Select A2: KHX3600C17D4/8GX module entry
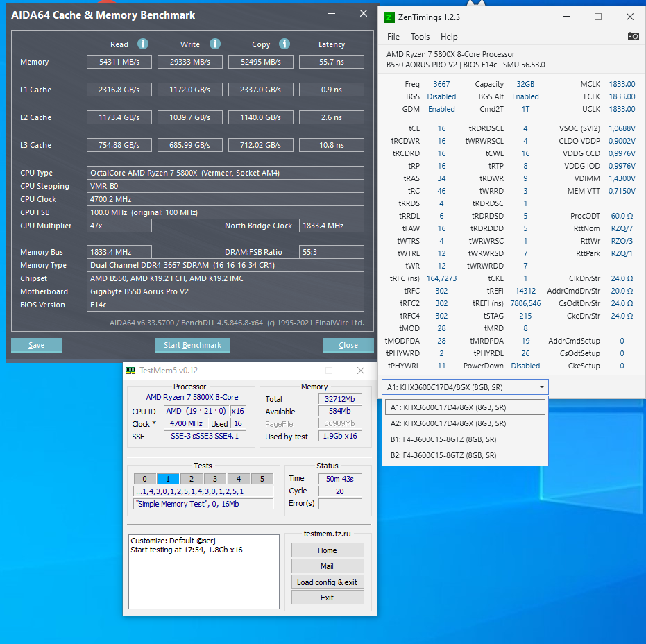The width and height of the screenshot is (646, 644). 465,423
